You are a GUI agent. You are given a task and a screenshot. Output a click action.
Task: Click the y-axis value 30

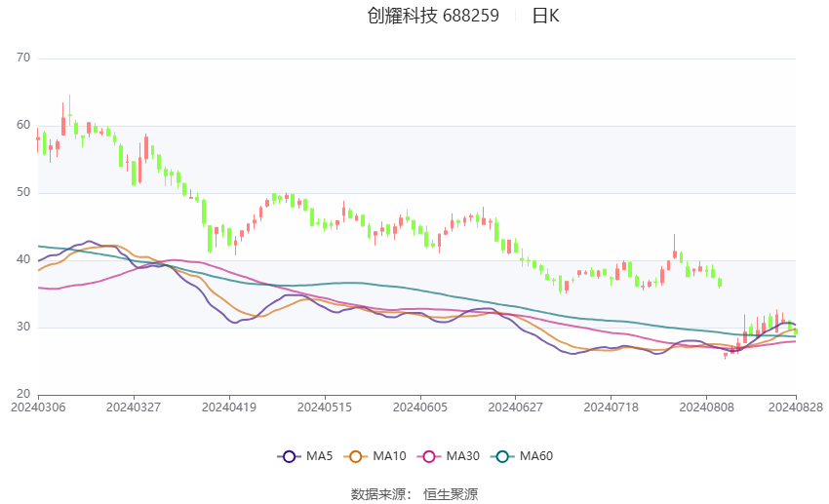coord(23,327)
